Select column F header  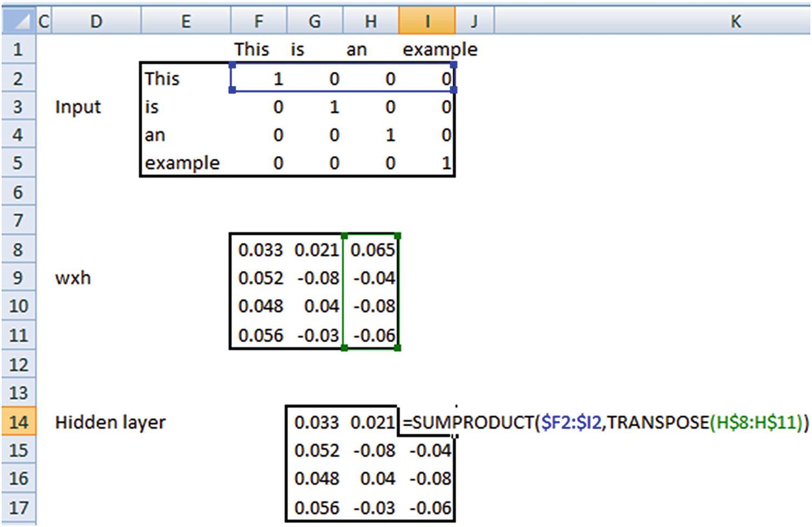click(259, 21)
